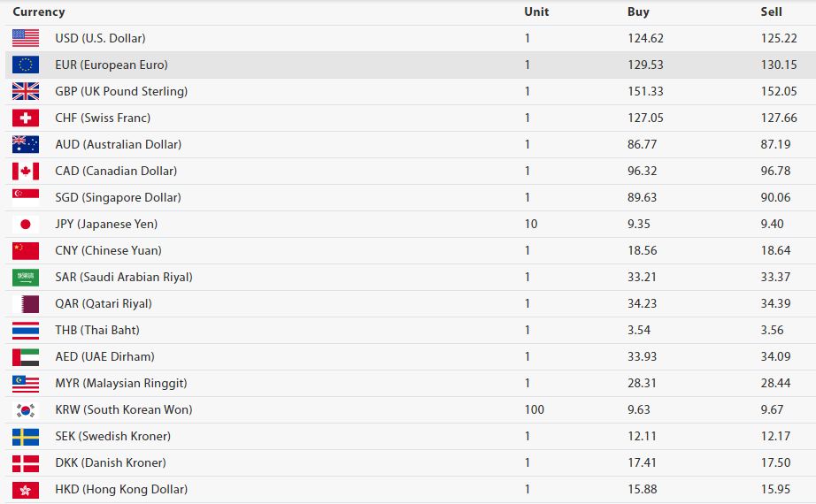This screenshot has height=504, width=816.
Task: Click the European Union flag icon
Action: 26,65
